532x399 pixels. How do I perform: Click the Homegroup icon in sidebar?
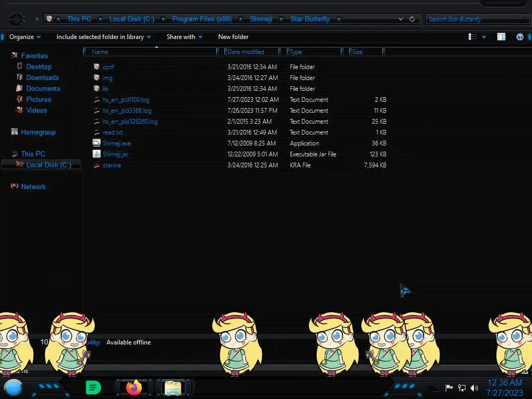(x=14, y=131)
